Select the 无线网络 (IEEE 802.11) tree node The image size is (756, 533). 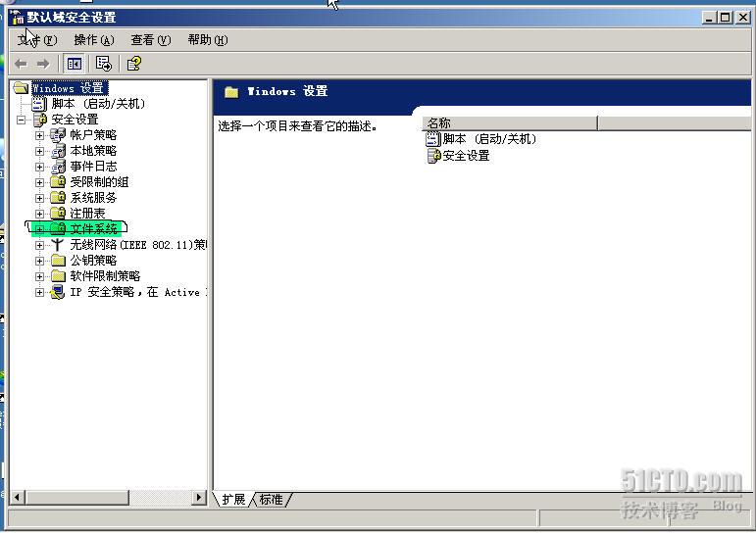(x=137, y=245)
